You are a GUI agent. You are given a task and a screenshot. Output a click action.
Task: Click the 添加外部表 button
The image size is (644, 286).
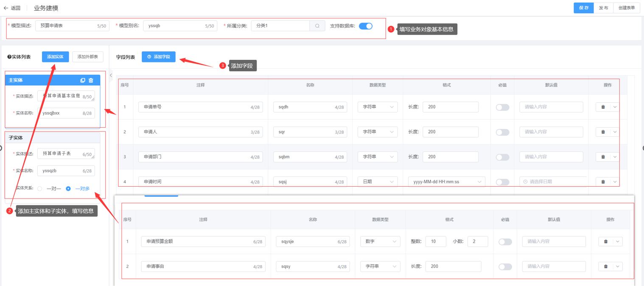point(88,57)
